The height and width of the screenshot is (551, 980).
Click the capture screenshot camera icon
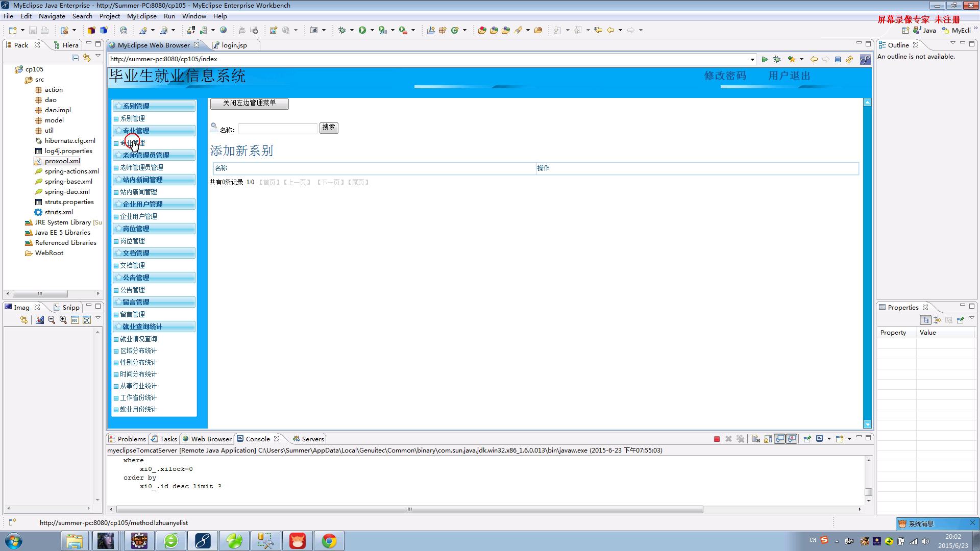click(314, 30)
